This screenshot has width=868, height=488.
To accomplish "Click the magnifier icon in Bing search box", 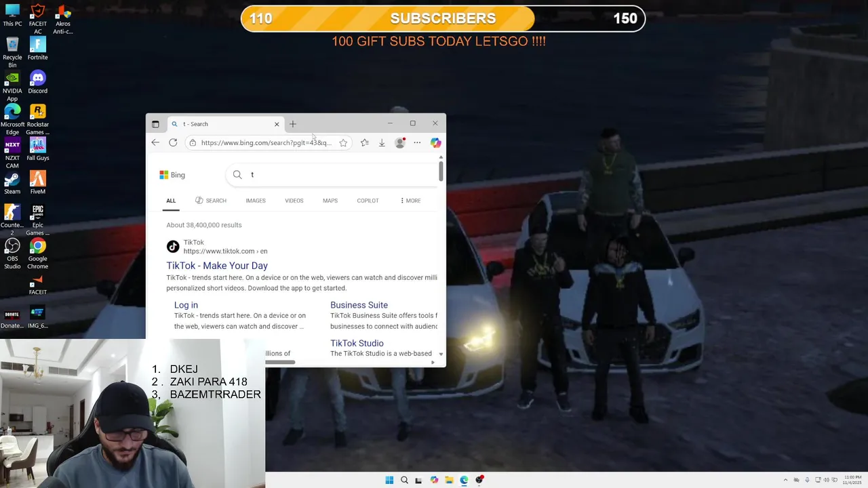I will tap(237, 175).
